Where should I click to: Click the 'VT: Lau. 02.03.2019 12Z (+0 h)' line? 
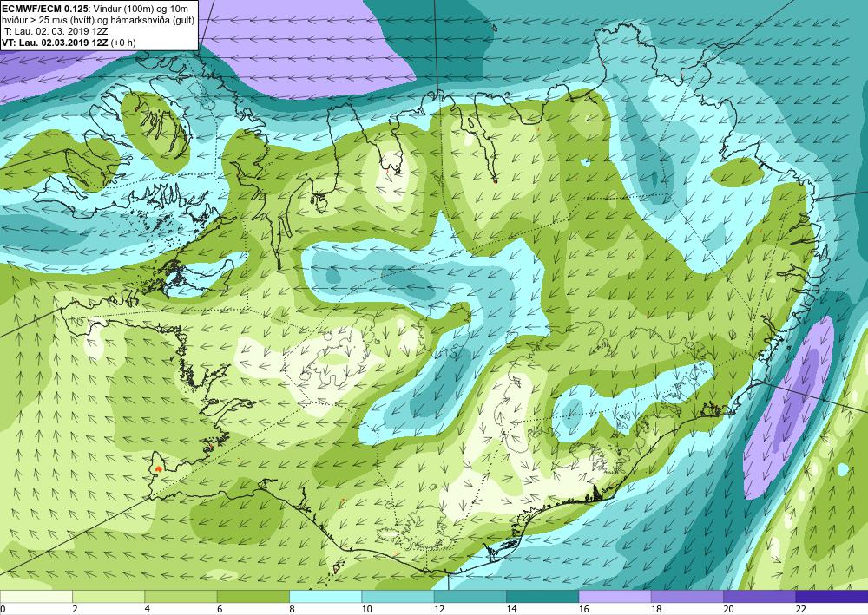click(69, 42)
